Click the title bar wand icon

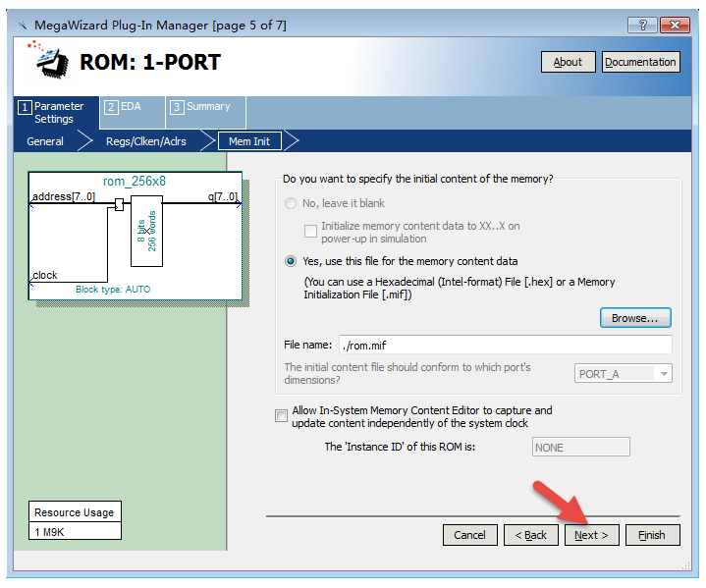[23, 25]
